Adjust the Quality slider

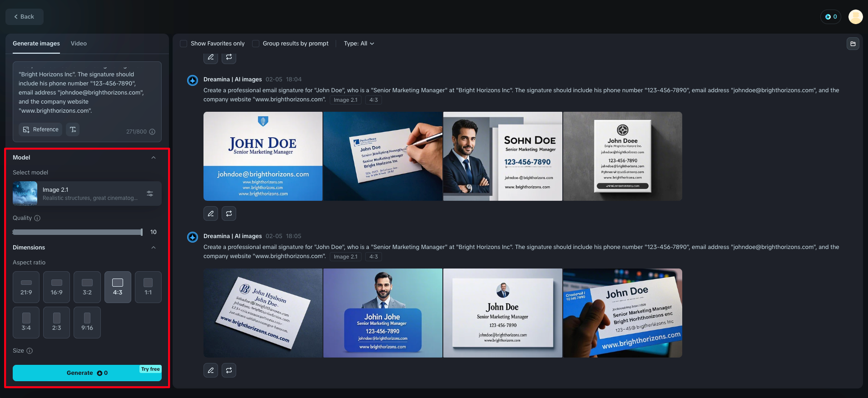pyautogui.click(x=78, y=232)
